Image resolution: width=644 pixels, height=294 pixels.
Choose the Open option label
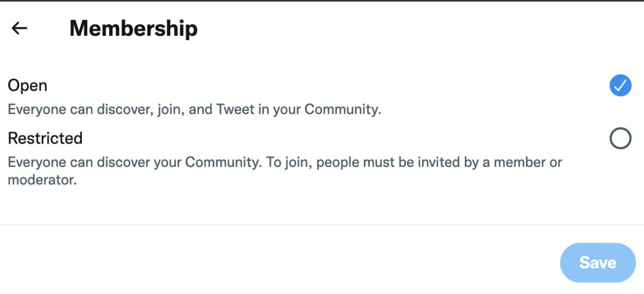28,85
